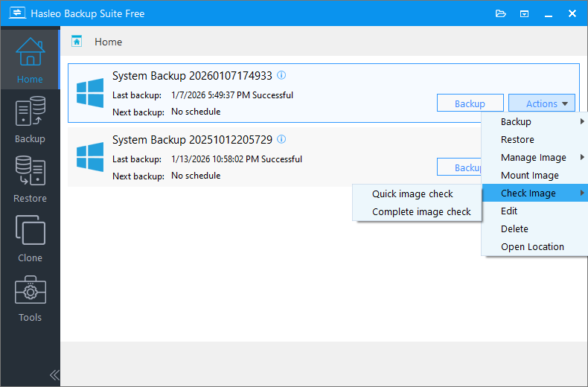The image size is (588, 387).
Task: Choose Restore from the Actions menu
Action: 534,139
